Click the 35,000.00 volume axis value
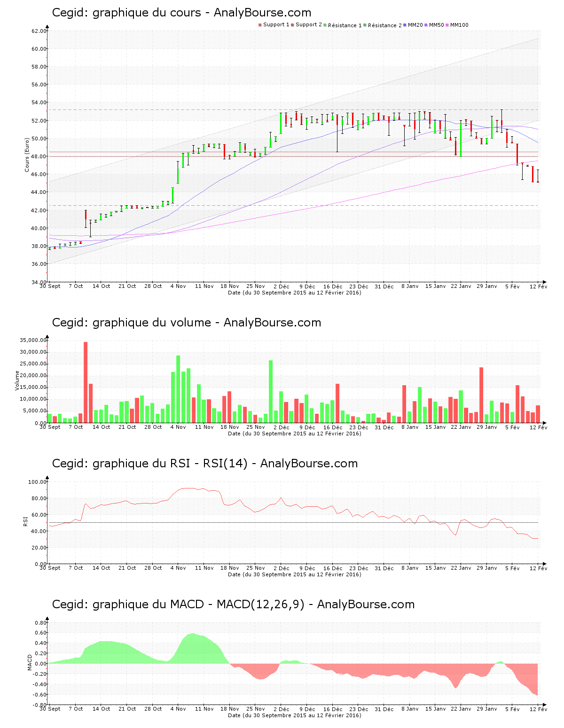The image size is (564, 728). [33, 341]
